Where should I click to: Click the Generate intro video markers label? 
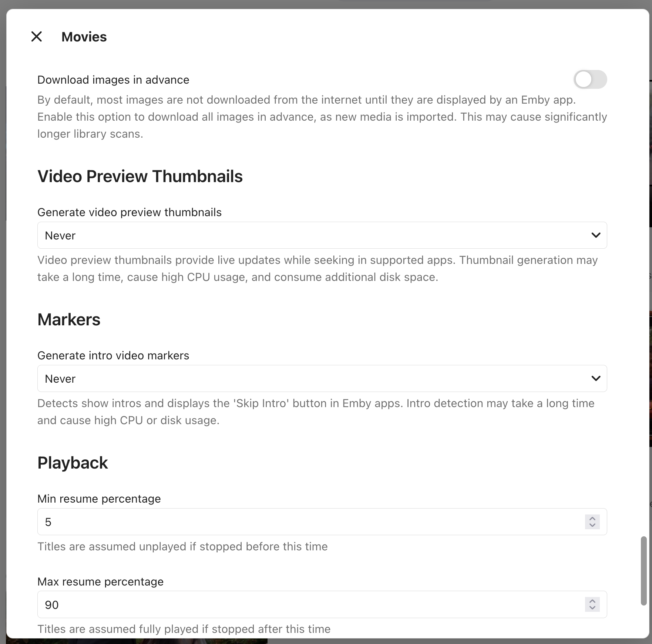pos(113,355)
